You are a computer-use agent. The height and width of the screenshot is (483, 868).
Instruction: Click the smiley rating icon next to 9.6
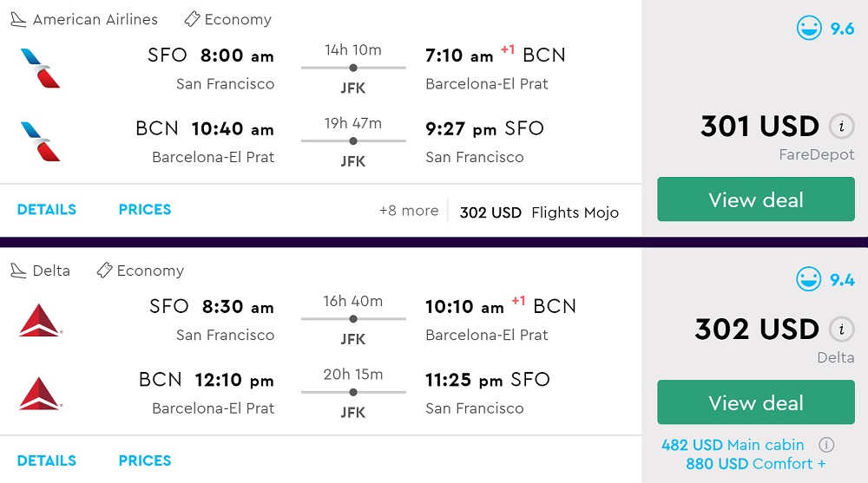(x=809, y=29)
